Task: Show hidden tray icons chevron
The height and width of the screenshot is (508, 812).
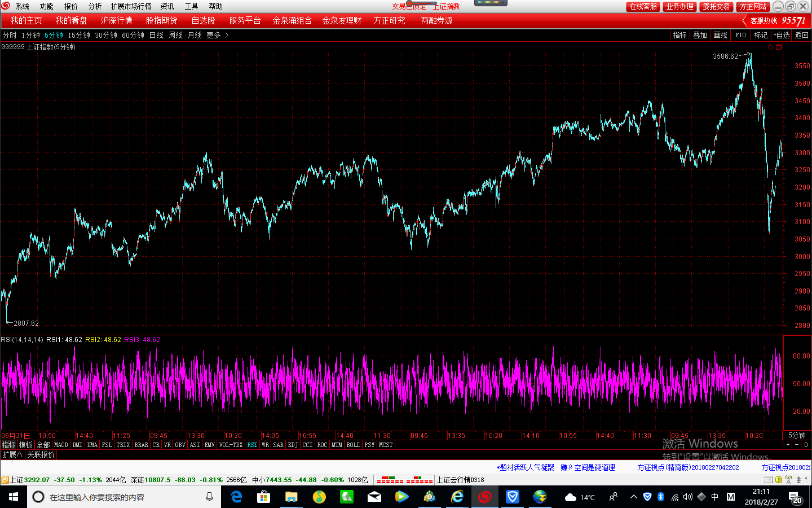Action: 634,497
